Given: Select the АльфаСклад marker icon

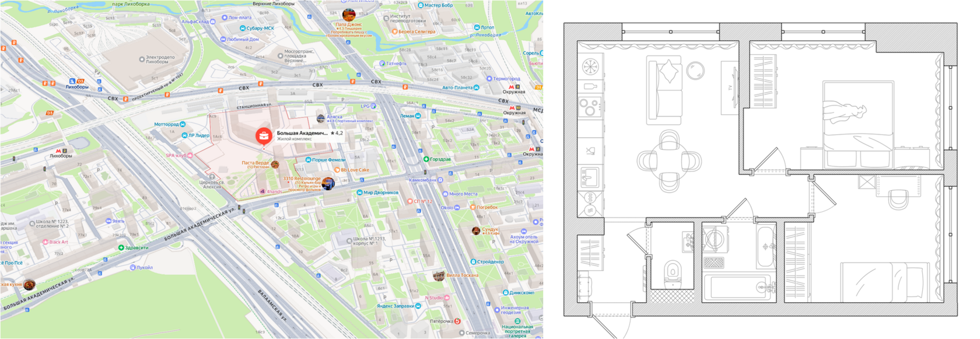Looking at the screenshot, I should [213, 22].
